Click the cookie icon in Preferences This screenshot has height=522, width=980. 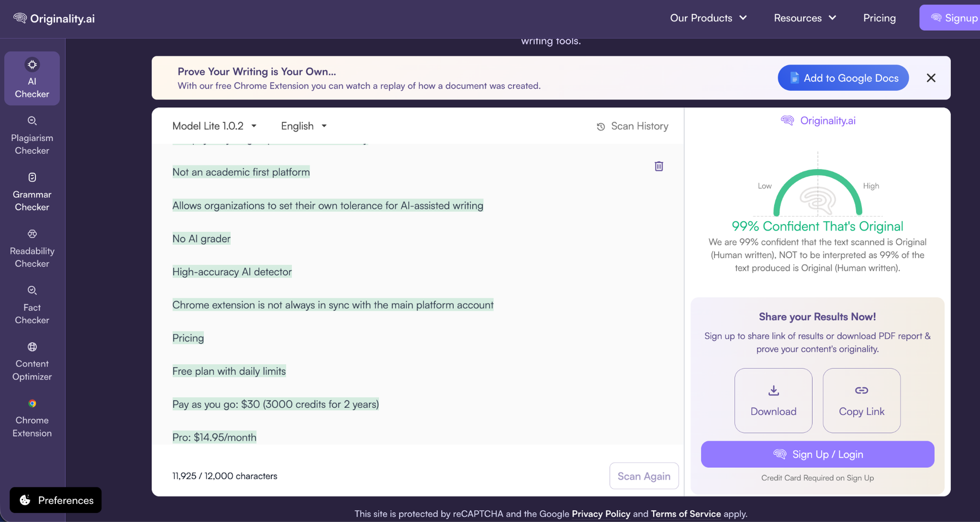[25, 500]
